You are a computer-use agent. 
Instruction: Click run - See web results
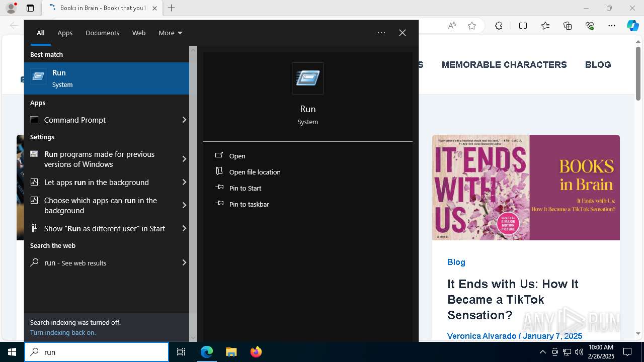point(102,262)
